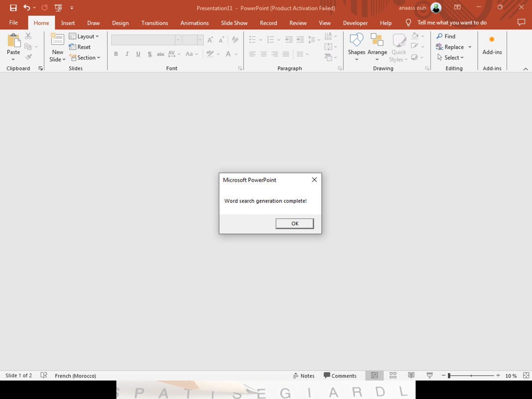
Task: Switch to Slide Sorter view
Action: [x=393, y=376]
